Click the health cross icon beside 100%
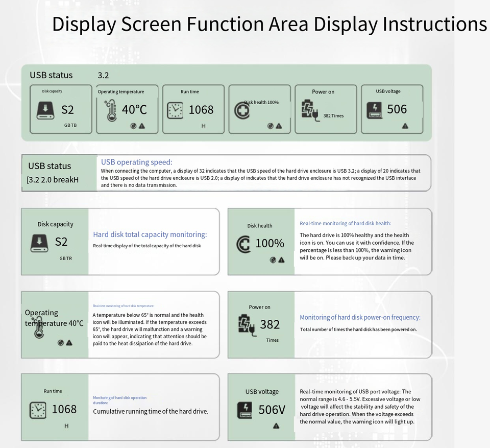Image resolution: width=490 pixels, height=448 pixels. tap(244, 244)
